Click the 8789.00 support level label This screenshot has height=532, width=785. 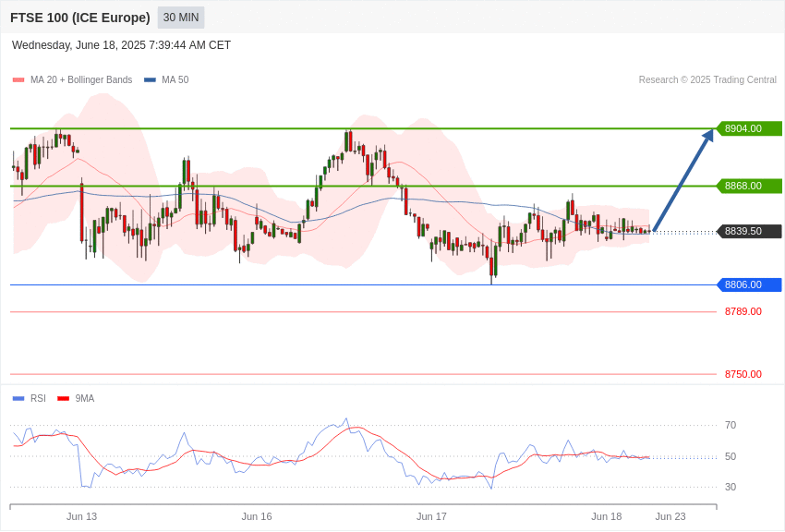pyautogui.click(x=743, y=312)
